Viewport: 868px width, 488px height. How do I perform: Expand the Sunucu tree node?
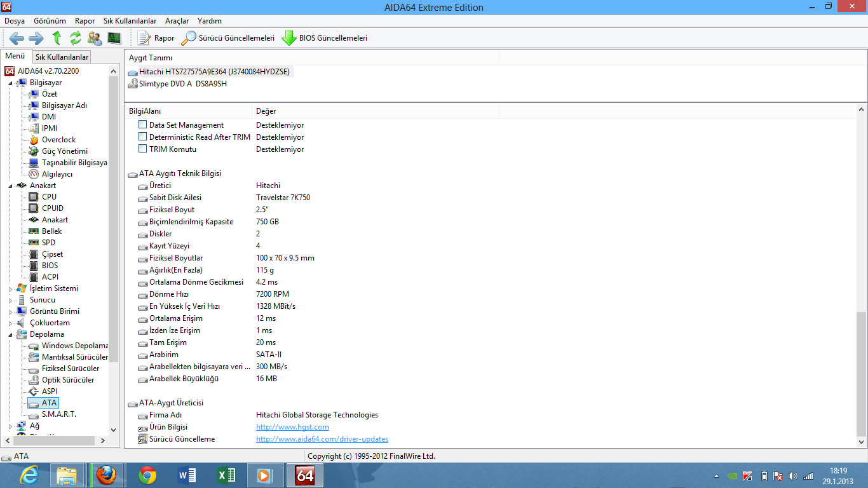tap(10, 300)
